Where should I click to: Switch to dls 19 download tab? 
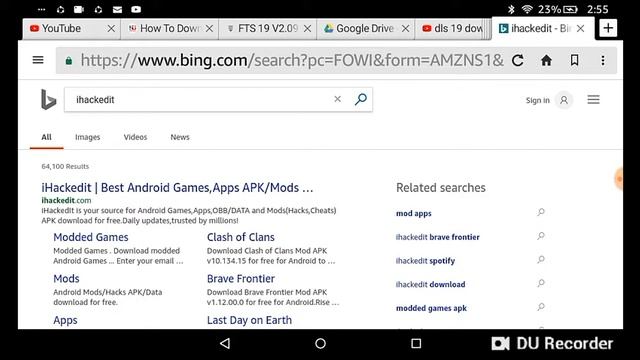pos(452,29)
